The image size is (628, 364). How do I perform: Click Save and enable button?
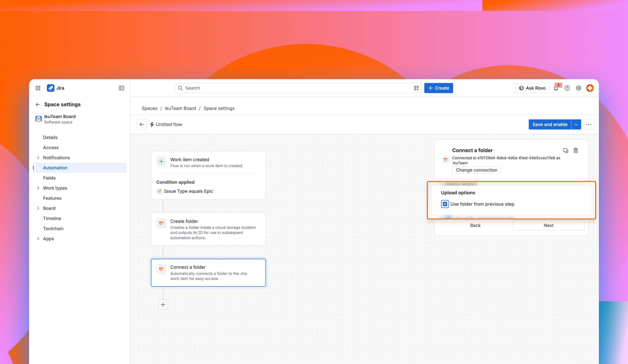550,124
